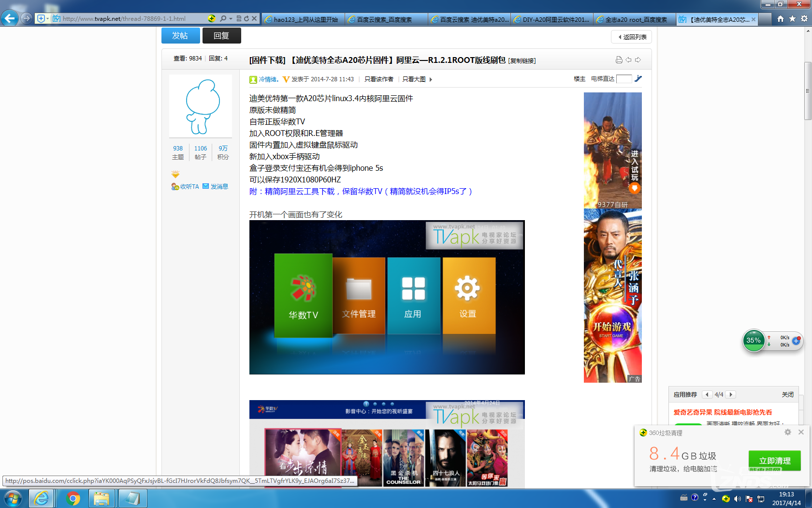The width and height of the screenshot is (812, 508).
Task: Open the tray help question mark icon
Action: pos(695,497)
